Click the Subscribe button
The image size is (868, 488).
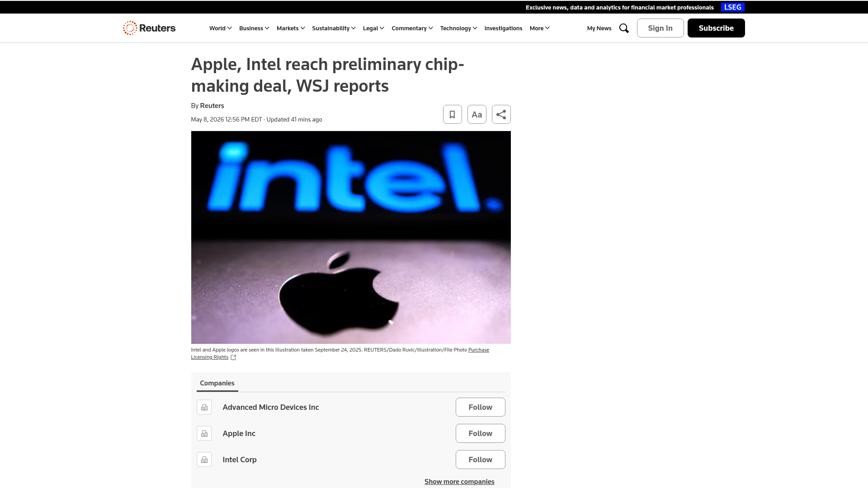click(716, 28)
